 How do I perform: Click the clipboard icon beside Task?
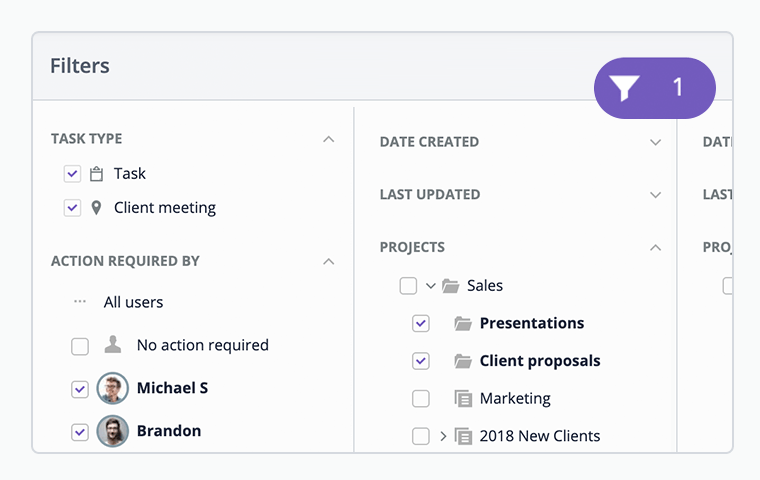click(96, 174)
